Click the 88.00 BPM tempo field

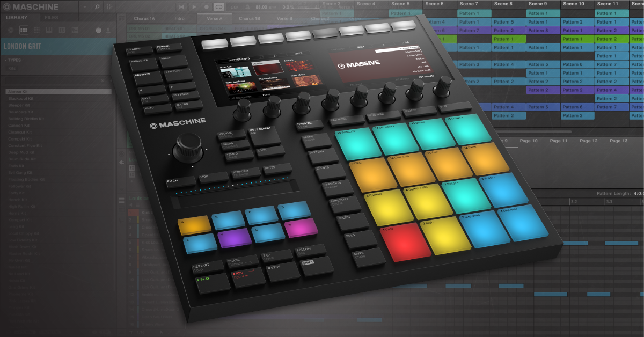[261, 7]
